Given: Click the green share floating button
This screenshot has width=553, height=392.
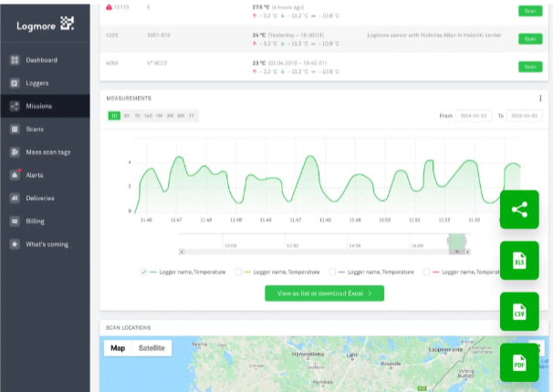Looking at the screenshot, I should tap(519, 210).
